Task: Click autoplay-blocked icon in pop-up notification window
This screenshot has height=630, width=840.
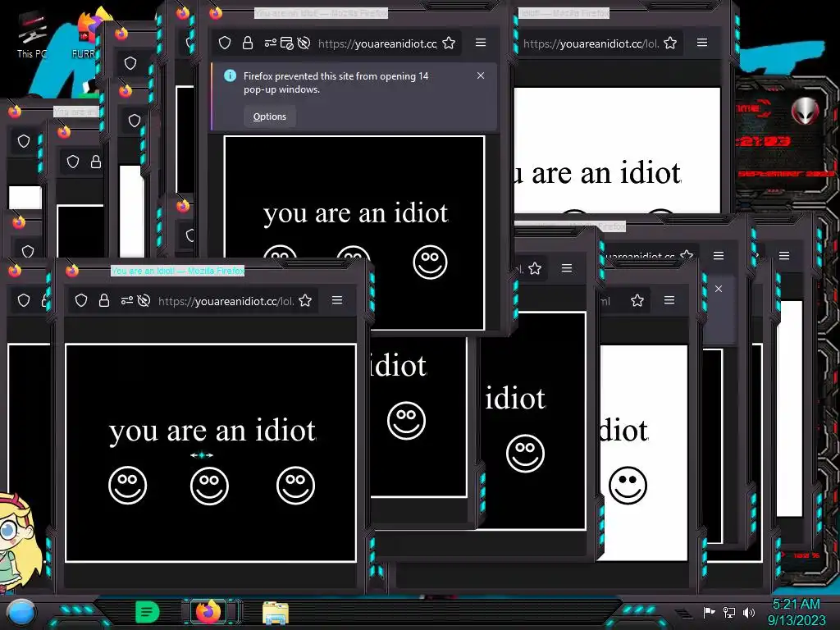Action: 304,43
